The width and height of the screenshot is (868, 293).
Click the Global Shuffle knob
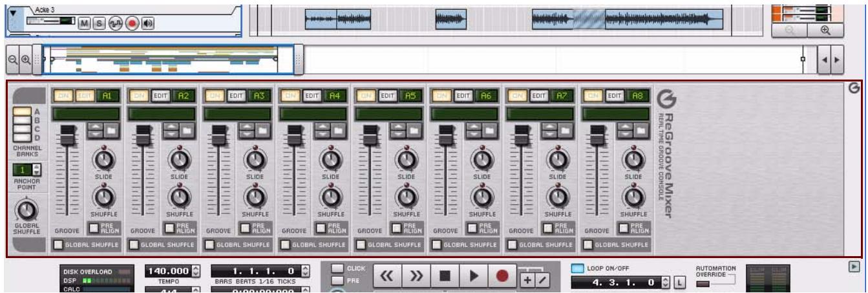26,208
